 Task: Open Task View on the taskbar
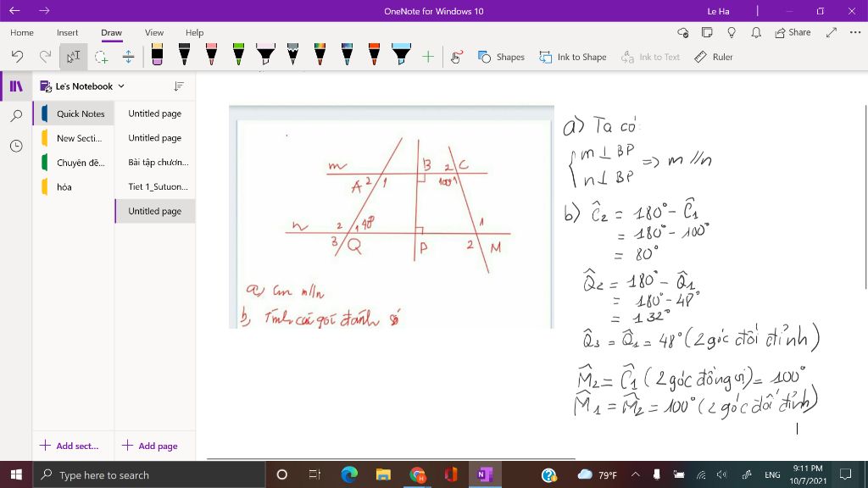(315, 474)
